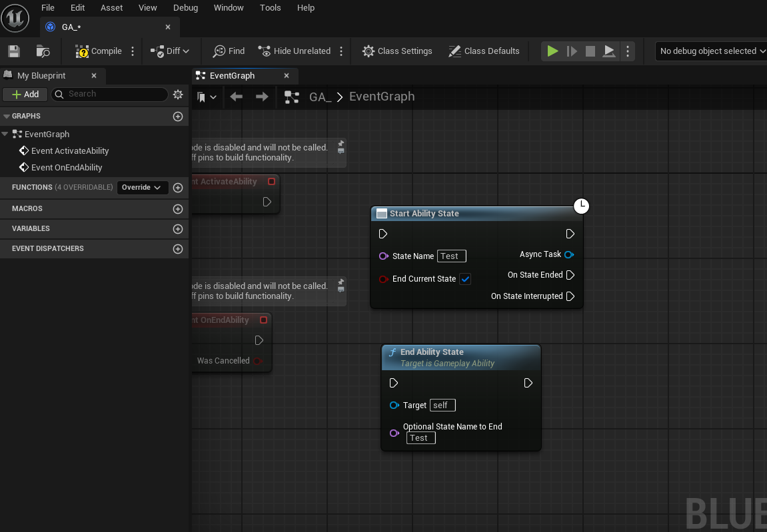
Task: Edit Optional State Name to End field
Action: pos(420,438)
